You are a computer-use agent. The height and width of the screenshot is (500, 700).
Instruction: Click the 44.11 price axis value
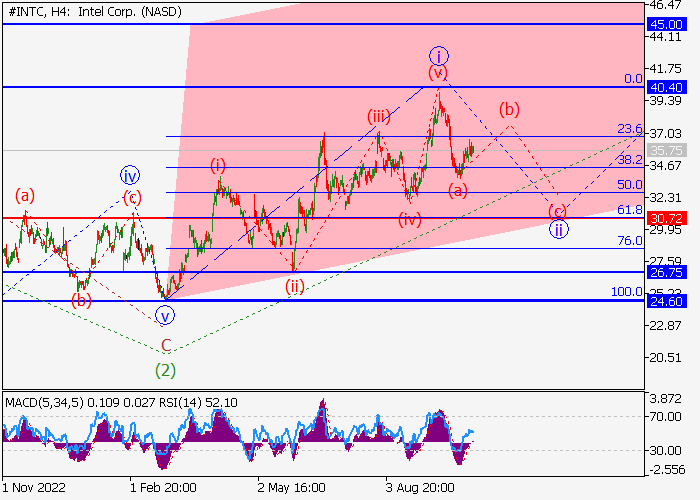[x=665, y=37]
